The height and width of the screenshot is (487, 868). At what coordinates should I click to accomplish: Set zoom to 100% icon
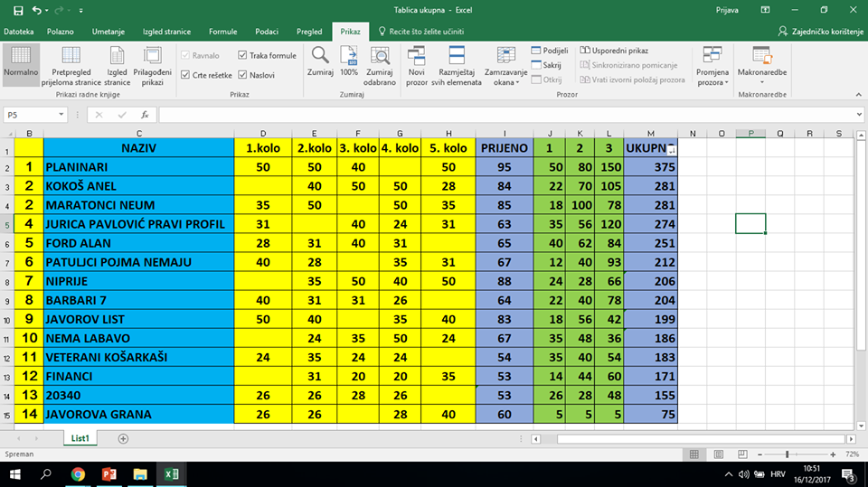[x=349, y=56]
